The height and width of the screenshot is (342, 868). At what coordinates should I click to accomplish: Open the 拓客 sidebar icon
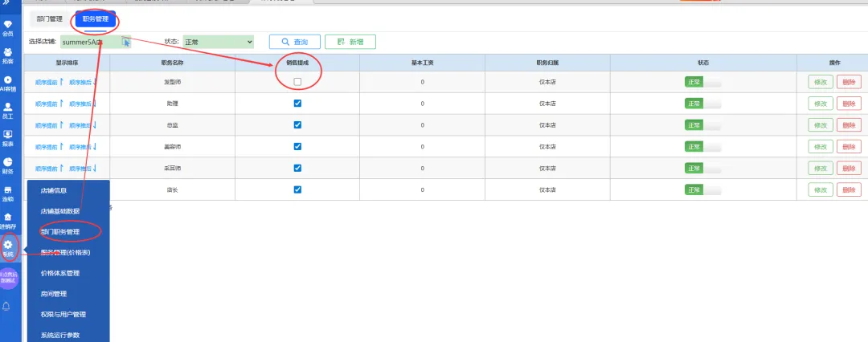(x=8, y=56)
